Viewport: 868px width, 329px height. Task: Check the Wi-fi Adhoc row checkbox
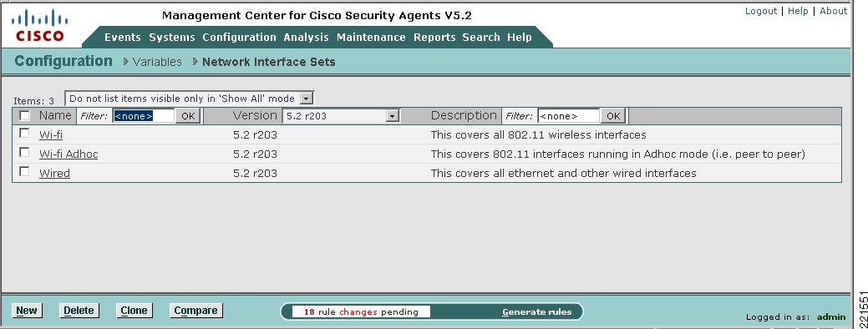(24, 152)
